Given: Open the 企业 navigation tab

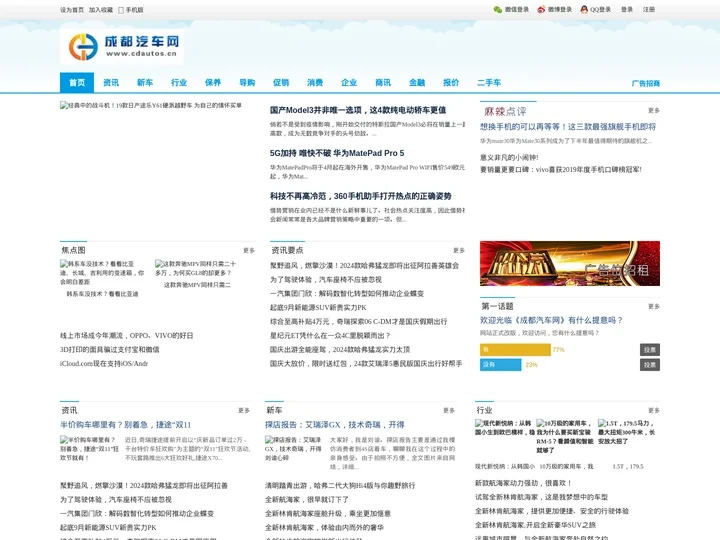Looking at the screenshot, I should pos(349,83).
